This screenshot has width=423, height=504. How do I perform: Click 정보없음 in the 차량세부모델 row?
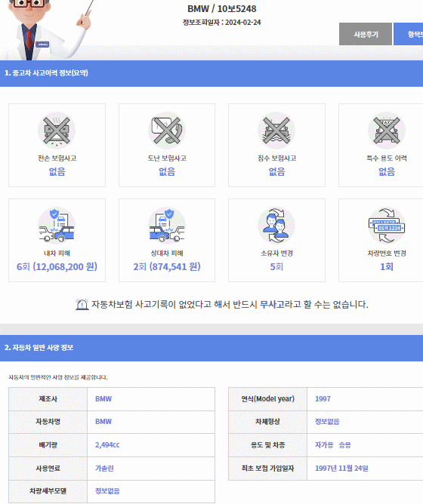[x=107, y=491]
